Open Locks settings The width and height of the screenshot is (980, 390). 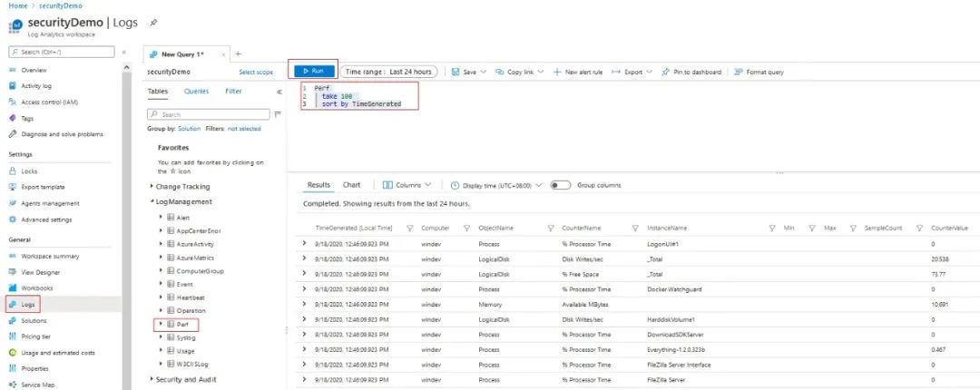pos(29,171)
